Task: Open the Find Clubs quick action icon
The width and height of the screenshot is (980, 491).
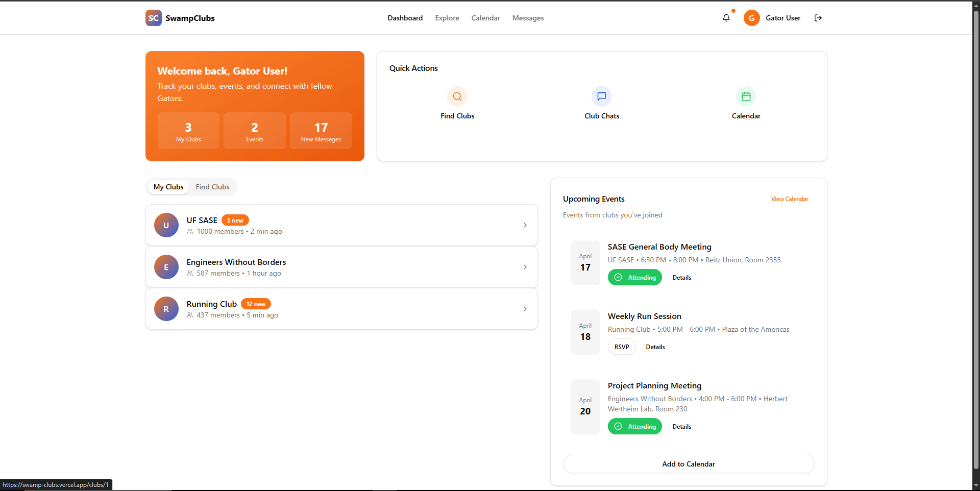Action: click(x=457, y=96)
